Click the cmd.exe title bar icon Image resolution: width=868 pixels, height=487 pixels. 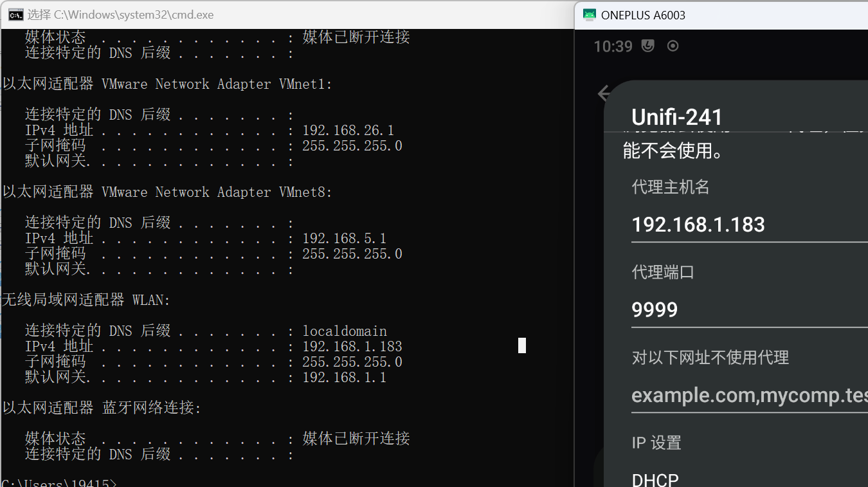[x=16, y=15]
